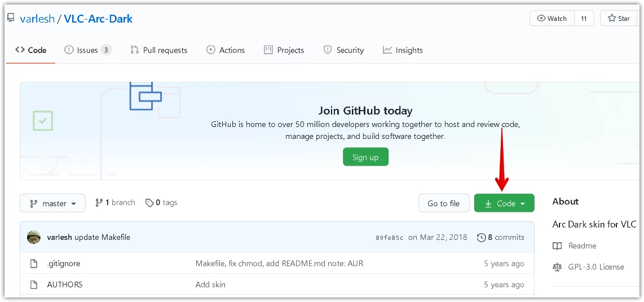644x302 pixels.
Task: Open the master branch dropdown
Action: pyautogui.click(x=52, y=203)
